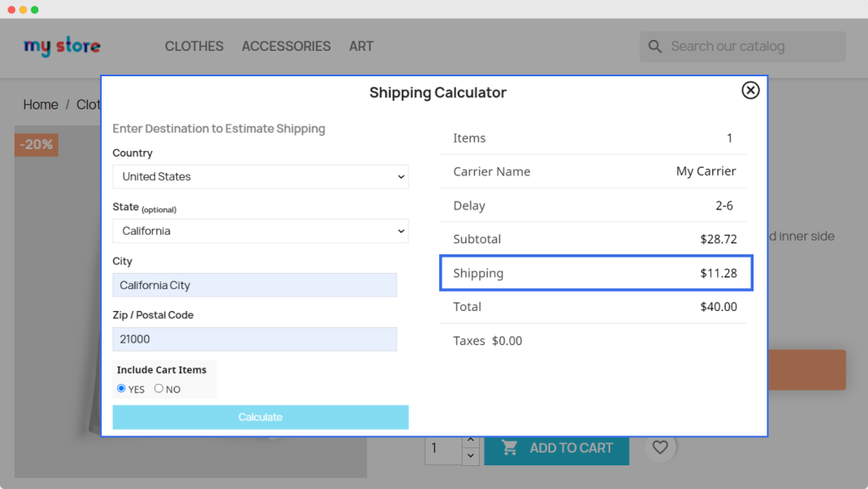Close the Shipping Calculator dialog

pos(750,91)
